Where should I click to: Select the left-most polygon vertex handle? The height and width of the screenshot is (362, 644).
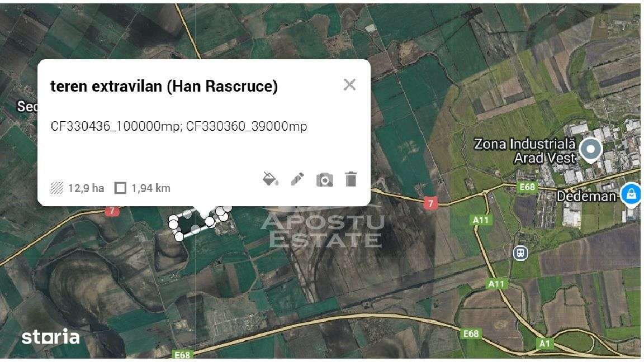173,223
